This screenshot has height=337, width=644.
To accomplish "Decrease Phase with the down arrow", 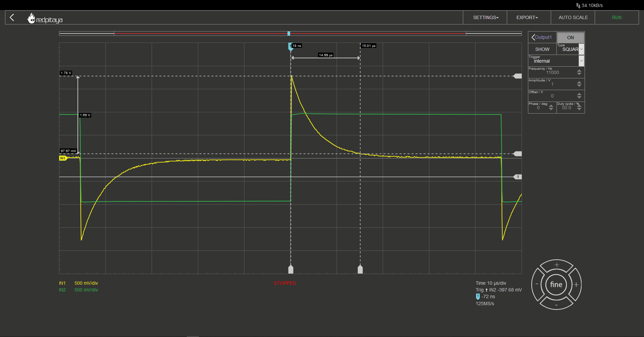I will 551,109.
